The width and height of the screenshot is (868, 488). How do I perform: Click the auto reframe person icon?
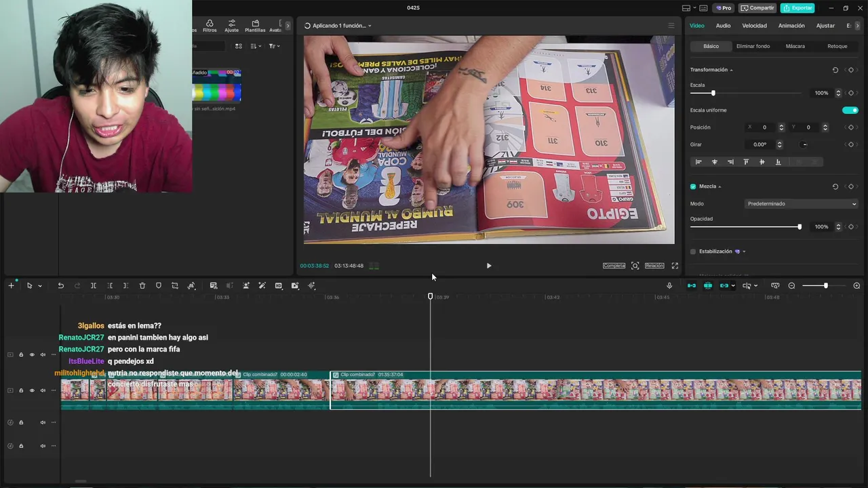pos(246,285)
